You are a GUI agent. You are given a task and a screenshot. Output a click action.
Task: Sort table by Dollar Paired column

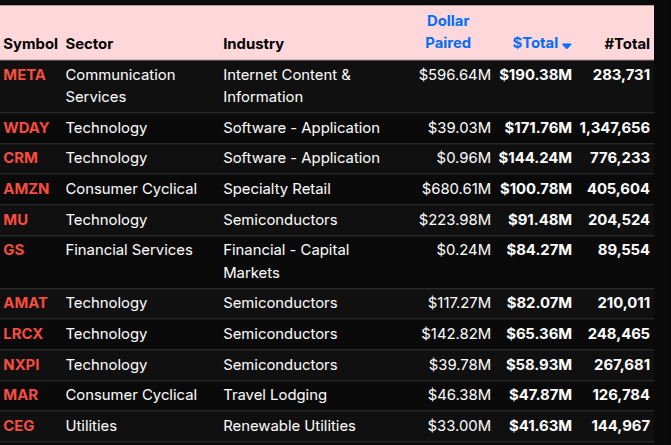pos(448,32)
